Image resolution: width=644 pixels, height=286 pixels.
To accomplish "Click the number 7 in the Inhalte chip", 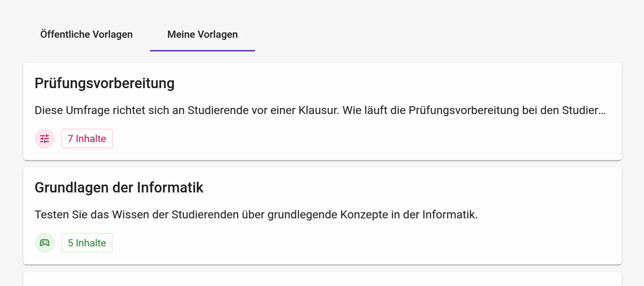I will (x=70, y=139).
